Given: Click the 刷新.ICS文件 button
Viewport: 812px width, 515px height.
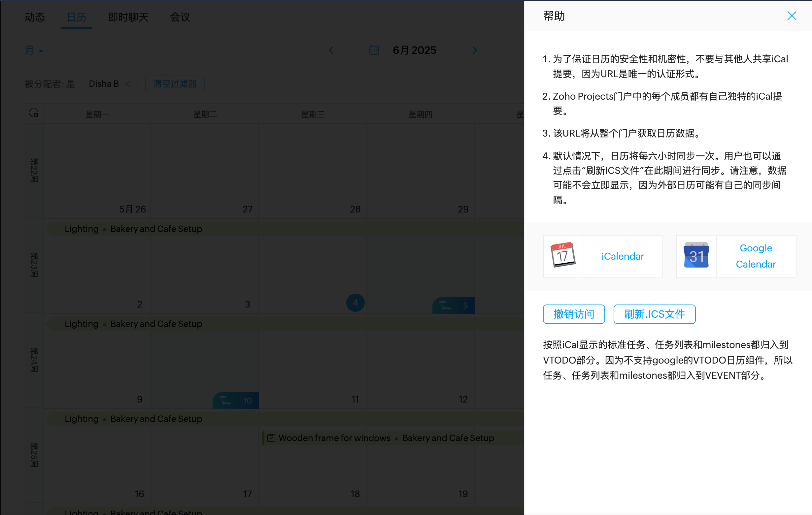Looking at the screenshot, I should tap(654, 314).
